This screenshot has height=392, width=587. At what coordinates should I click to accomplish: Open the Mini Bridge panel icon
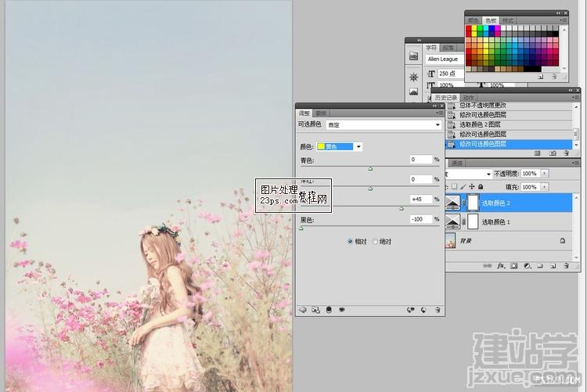(x=413, y=56)
